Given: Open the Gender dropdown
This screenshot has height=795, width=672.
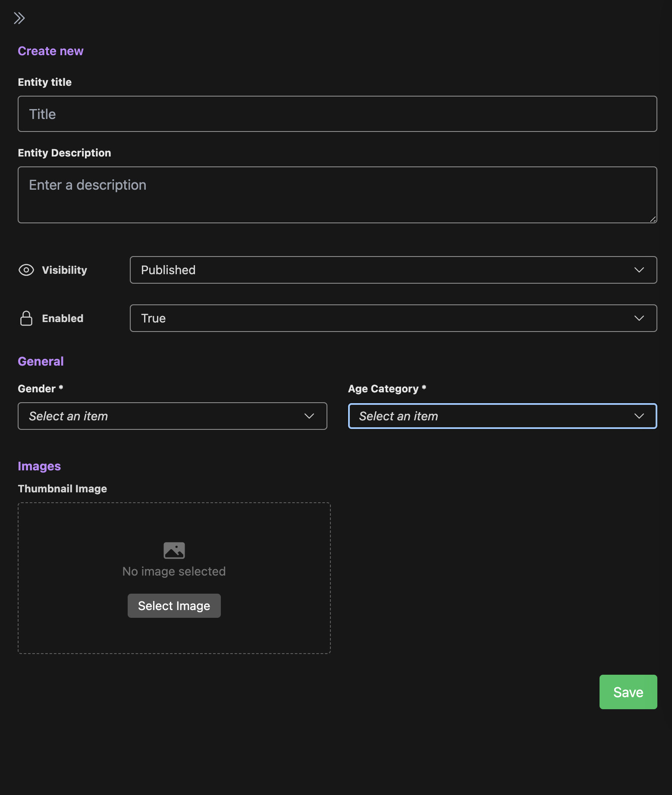Looking at the screenshot, I should pos(173,416).
